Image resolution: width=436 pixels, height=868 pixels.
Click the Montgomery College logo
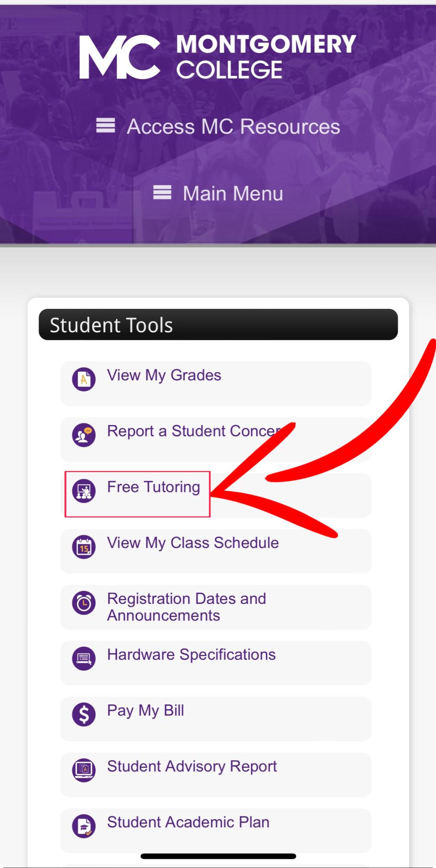pyautogui.click(x=217, y=57)
